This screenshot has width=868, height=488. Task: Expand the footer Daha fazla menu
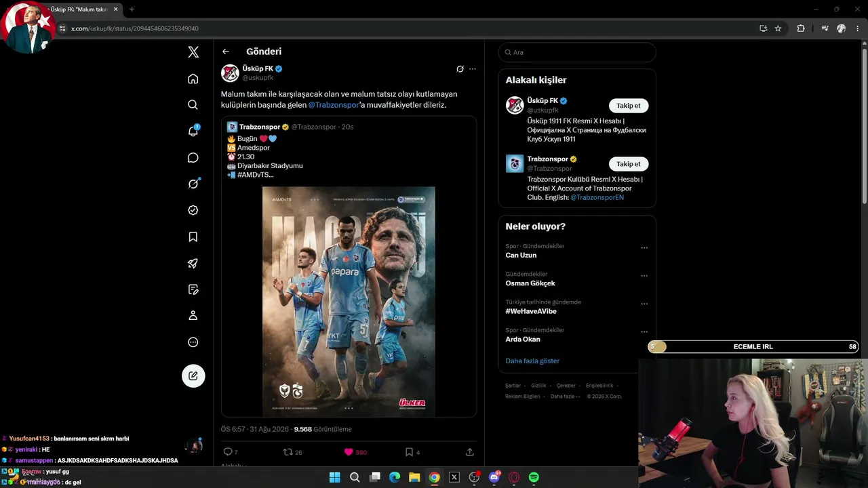click(x=564, y=396)
